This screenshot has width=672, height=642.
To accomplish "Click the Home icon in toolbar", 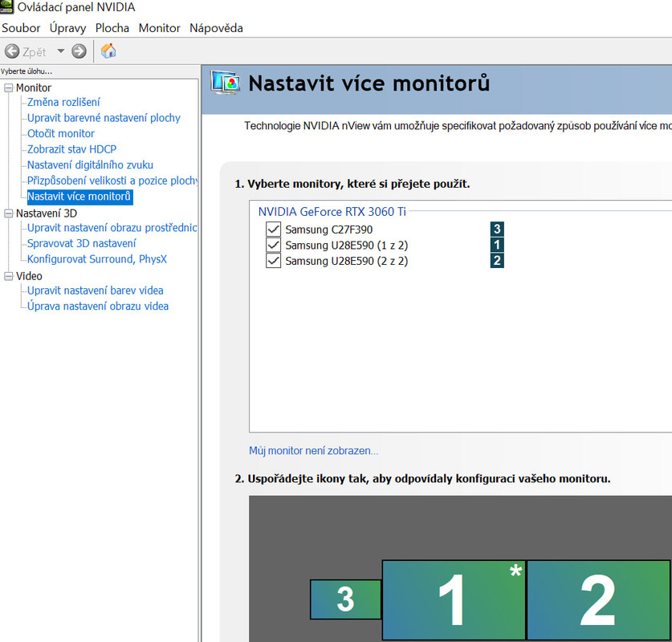I will tap(108, 51).
